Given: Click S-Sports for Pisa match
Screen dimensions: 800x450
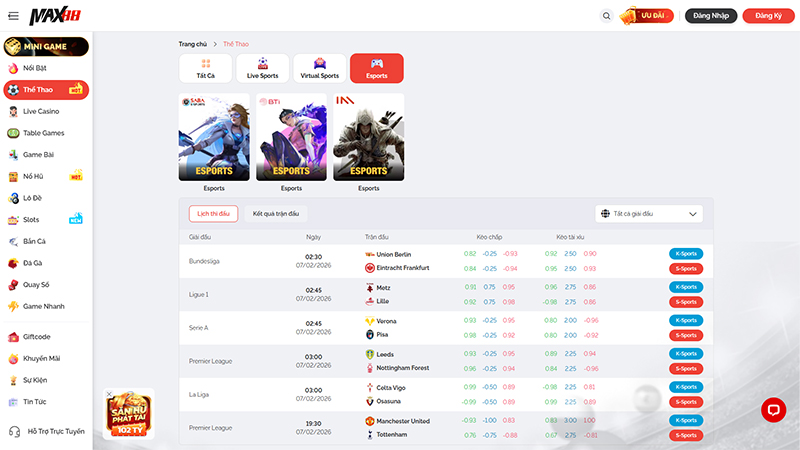Looking at the screenshot, I should [686, 336].
